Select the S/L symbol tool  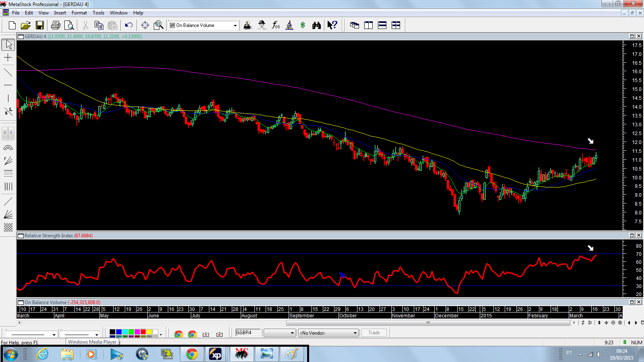click(8, 111)
